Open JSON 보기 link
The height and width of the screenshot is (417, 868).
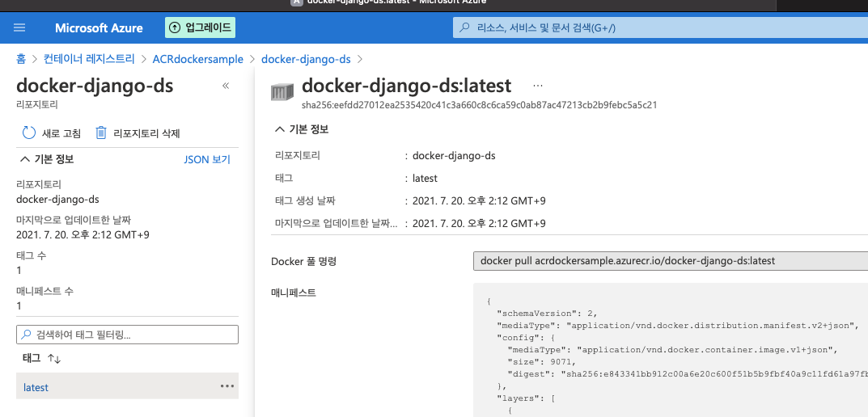click(206, 159)
